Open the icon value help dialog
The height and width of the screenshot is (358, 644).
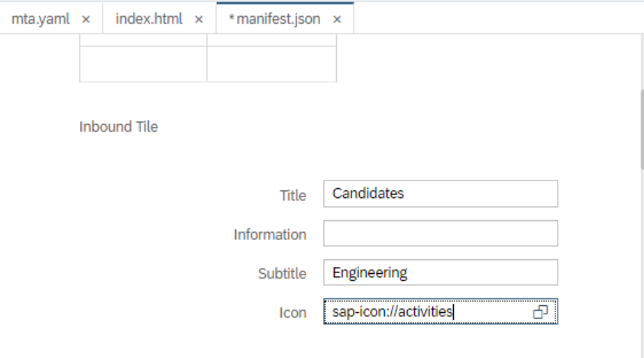541,312
